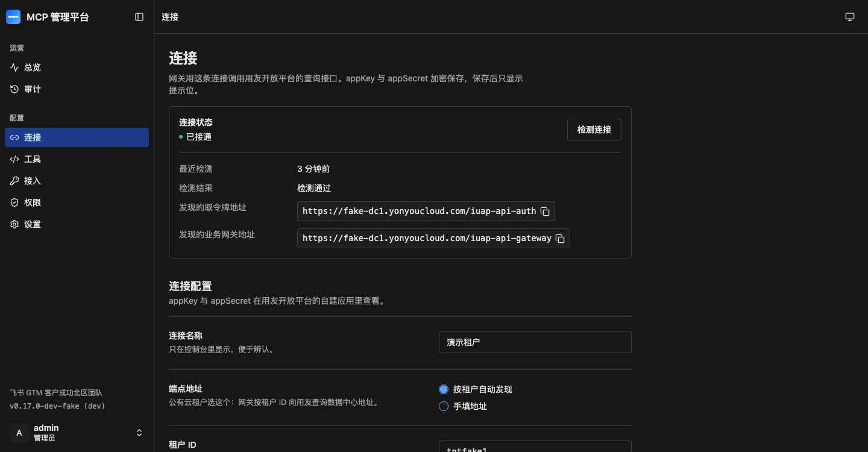Screen dimensions: 868x452
Task: Click the token URL text ending iuap-api-auth
Action: 419,212
